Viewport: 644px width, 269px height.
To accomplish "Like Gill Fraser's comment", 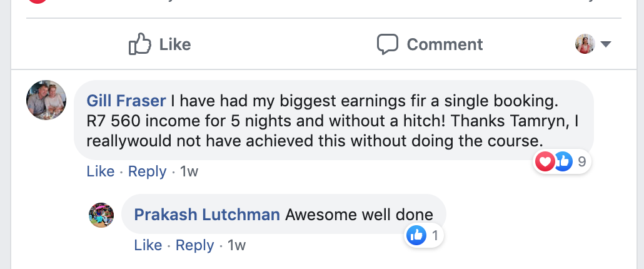I will 100,171.
